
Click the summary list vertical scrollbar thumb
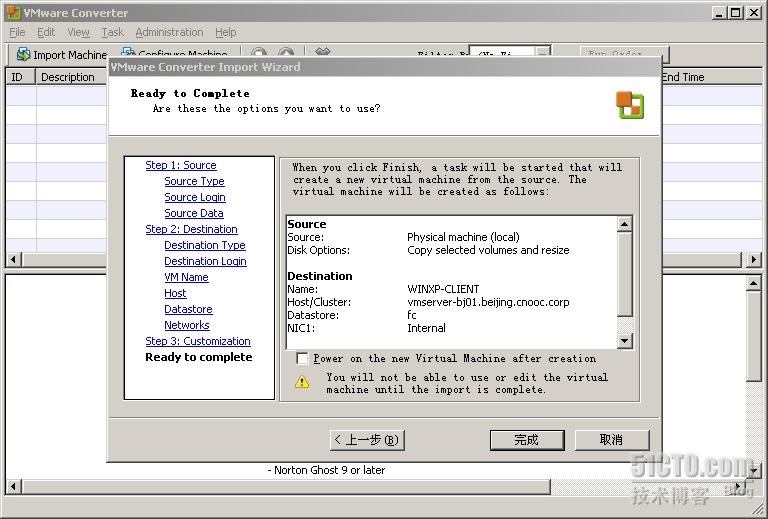coord(624,274)
